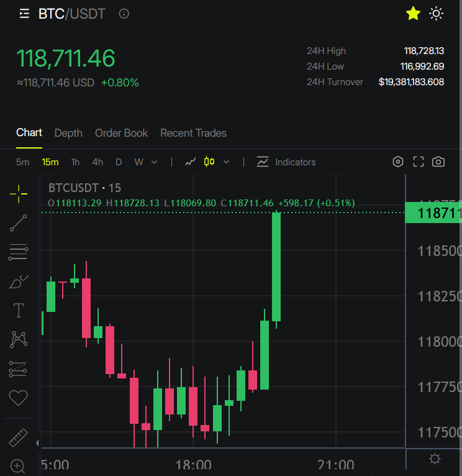Expand the more timeframes dropdown arrow
The image size is (462, 476).
click(x=155, y=162)
